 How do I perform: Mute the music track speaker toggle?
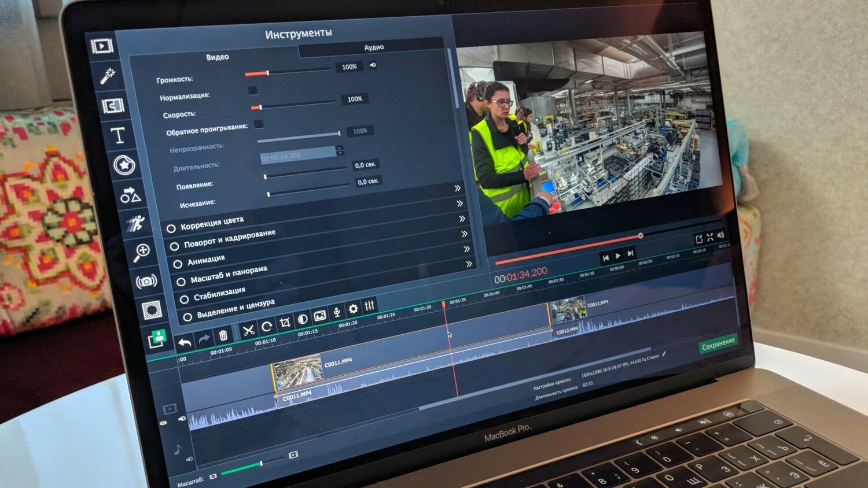click(x=189, y=459)
